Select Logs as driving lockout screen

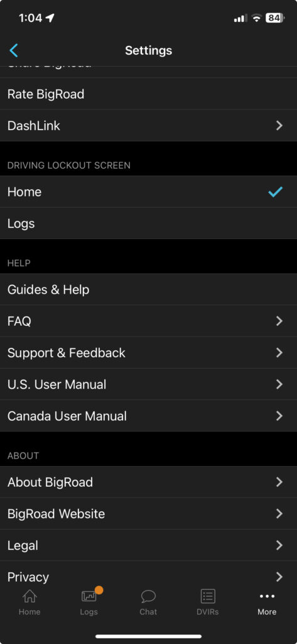pos(148,223)
